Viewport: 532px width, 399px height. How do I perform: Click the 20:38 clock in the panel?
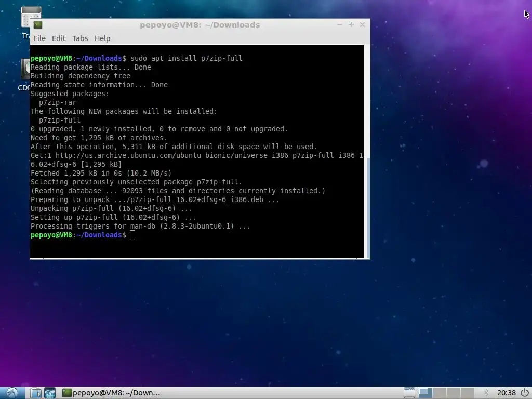pos(506,393)
